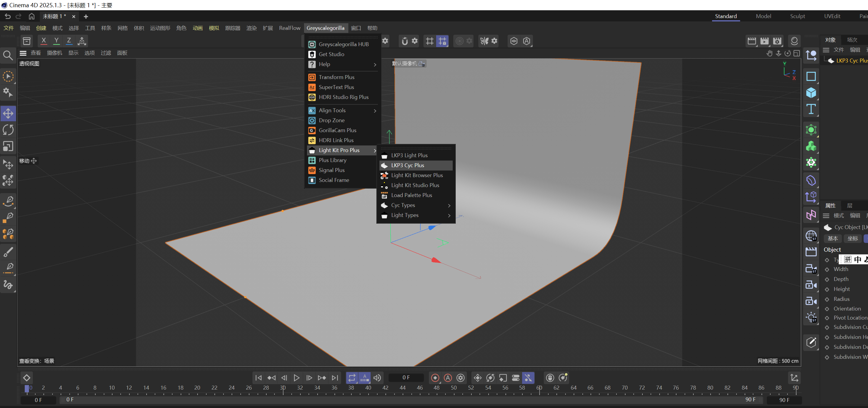
Task: Click the toggle viewport layout icon
Action: (x=797, y=53)
